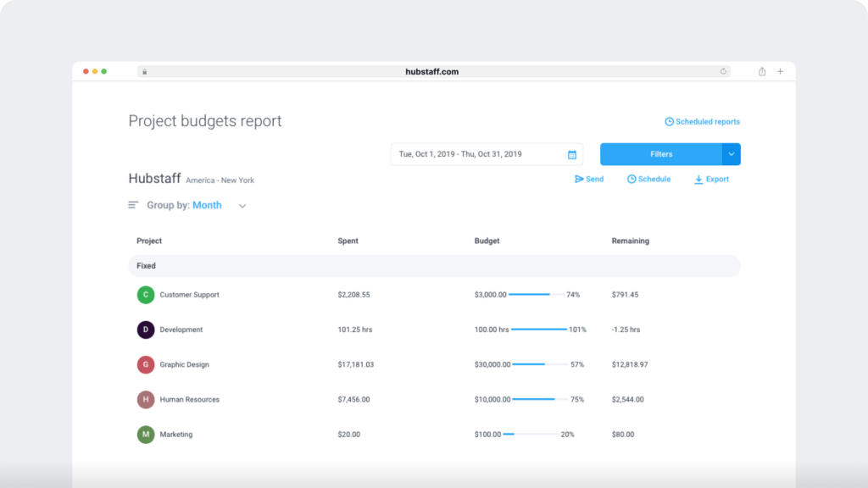Screen dimensions: 868x488
Task: Click the Marketing project avatar icon
Action: tap(144, 434)
